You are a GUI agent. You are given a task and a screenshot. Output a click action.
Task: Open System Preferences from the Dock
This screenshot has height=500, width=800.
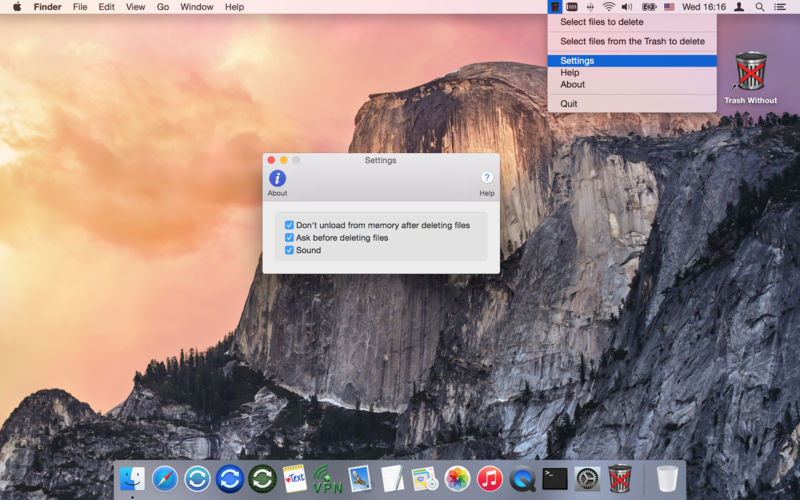point(587,479)
